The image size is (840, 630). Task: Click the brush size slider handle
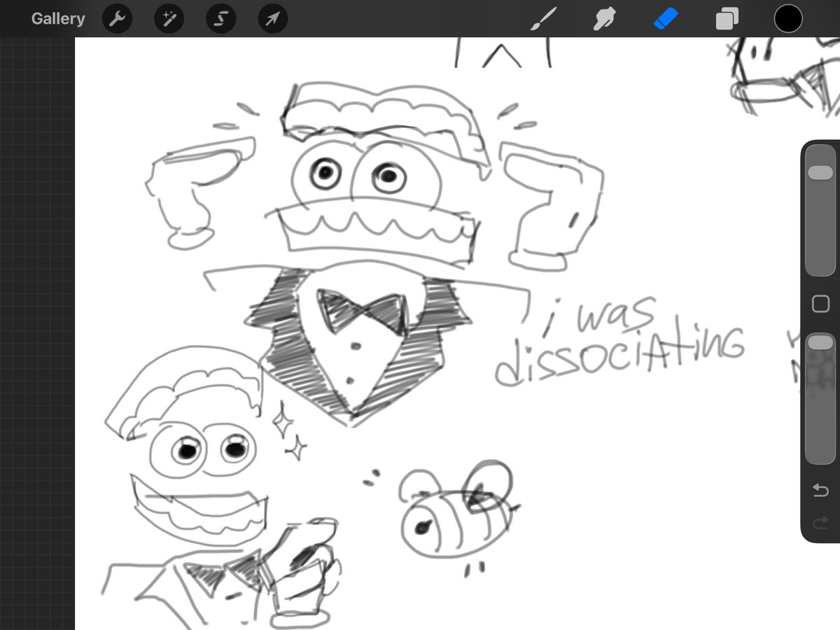(x=820, y=173)
